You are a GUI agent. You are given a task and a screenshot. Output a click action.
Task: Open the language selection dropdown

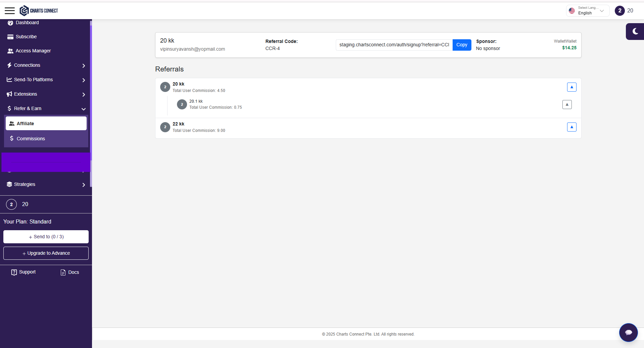588,11
